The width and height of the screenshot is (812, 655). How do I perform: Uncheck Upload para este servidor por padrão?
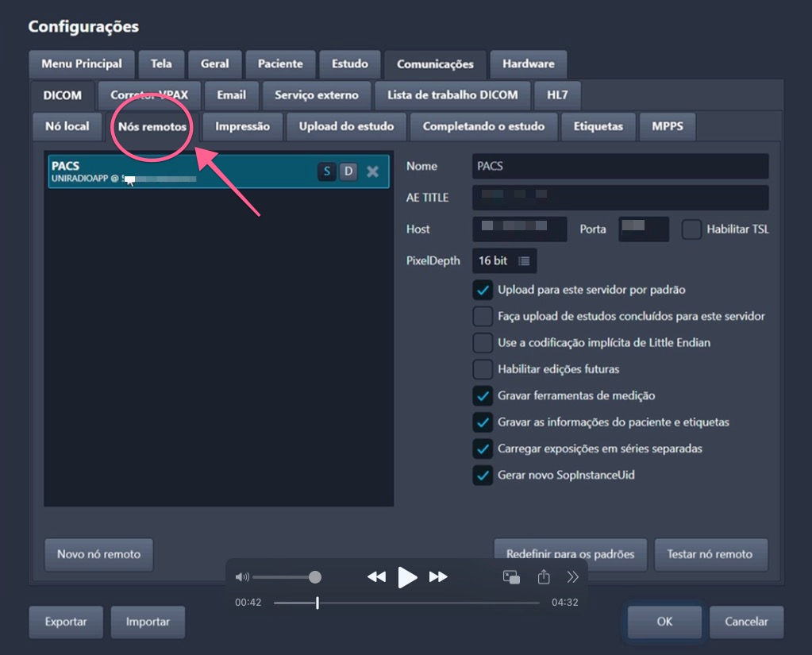pos(483,290)
